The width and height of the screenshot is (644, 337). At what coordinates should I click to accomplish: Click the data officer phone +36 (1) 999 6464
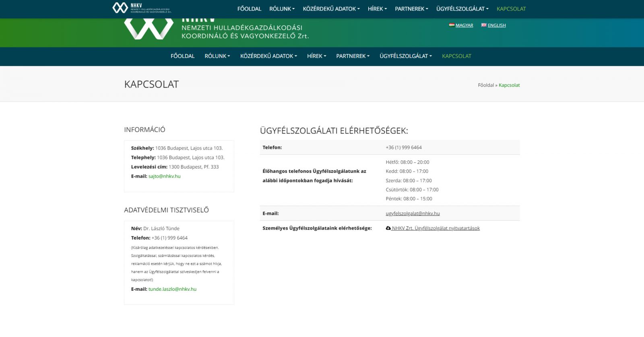169,238
